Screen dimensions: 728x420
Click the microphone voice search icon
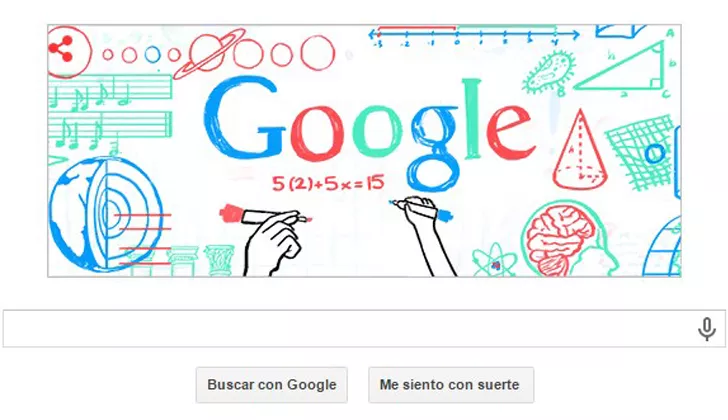coord(706,329)
